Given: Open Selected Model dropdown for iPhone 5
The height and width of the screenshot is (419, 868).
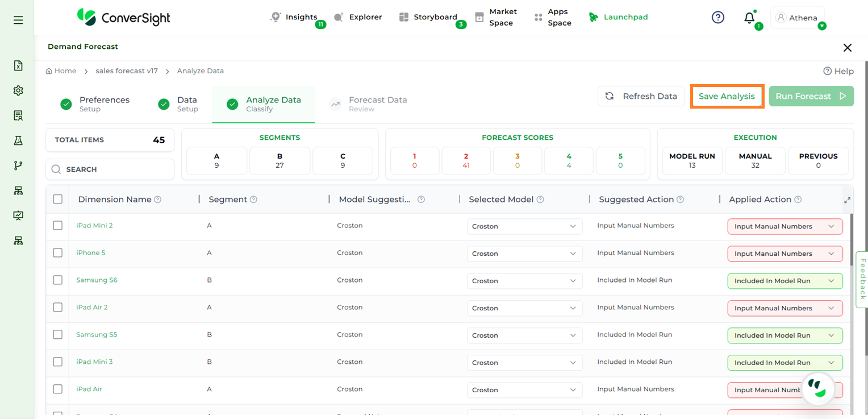Looking at the screenshot, I should 524,254.
